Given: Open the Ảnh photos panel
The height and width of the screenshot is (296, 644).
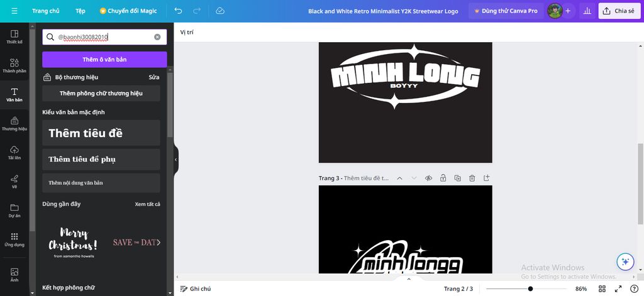Looking at the screenshot, I should click(14, 275).
